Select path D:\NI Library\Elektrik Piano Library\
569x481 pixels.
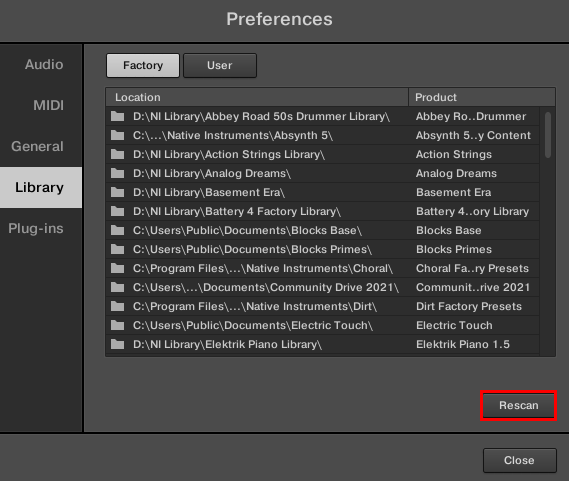(x=227, y=344)
